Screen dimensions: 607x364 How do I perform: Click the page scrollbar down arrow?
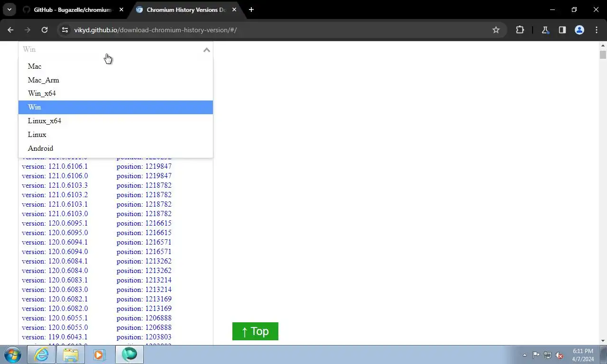point(603,341)
